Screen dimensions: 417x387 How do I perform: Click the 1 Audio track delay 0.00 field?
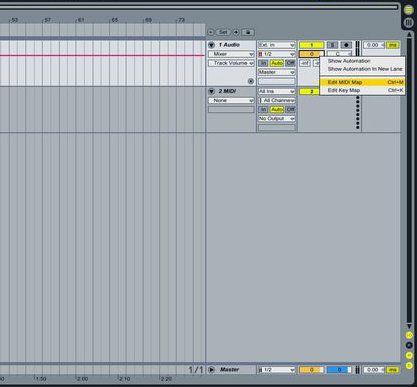374,45
